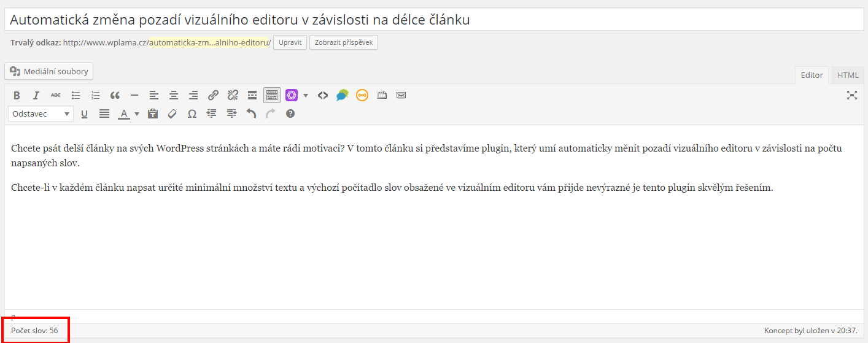Apply strikethrough formatting

coord(56,95)
